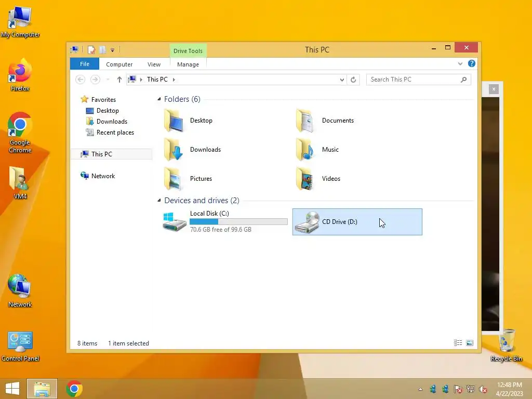The width and height of the screenshot is (532, 399).
Task: Select the CD Drive (D:) item
Action: [x=357, y=221]
